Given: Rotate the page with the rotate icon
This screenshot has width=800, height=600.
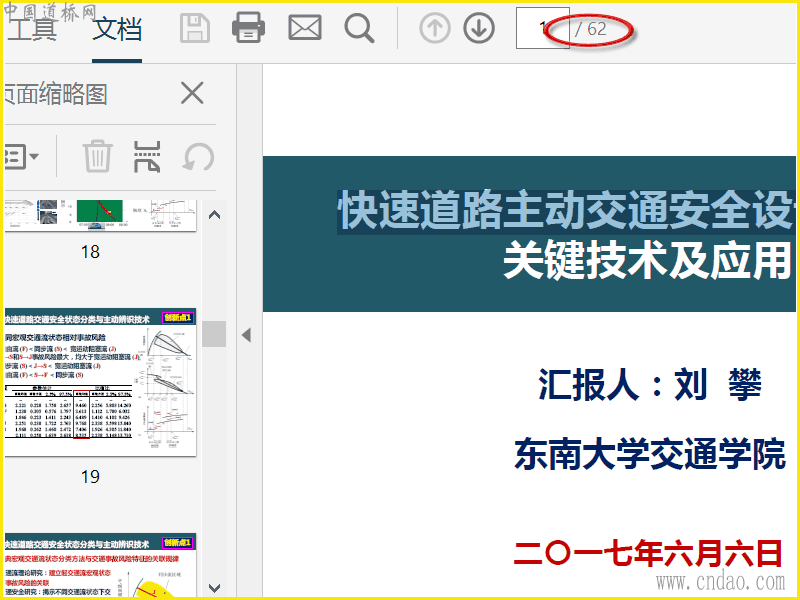Looking at the screenshot, I should click(198, 157).
